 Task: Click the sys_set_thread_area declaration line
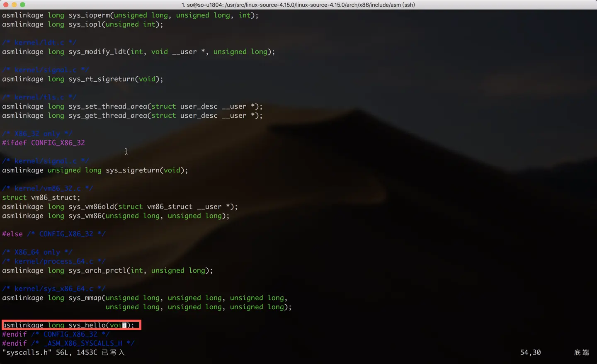click(x=132, y=107)
